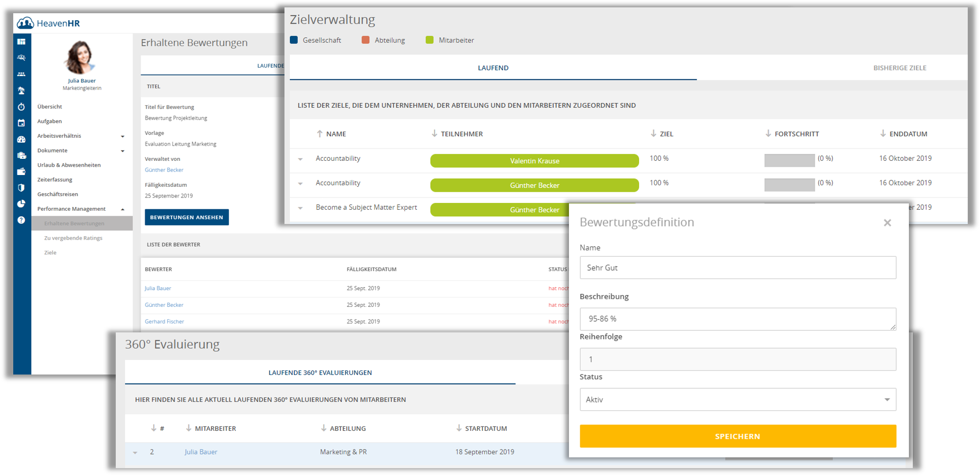Sort 360° evaluations by ABTEILUNG arrow
980x475 pixels.
tap(323, 428)
